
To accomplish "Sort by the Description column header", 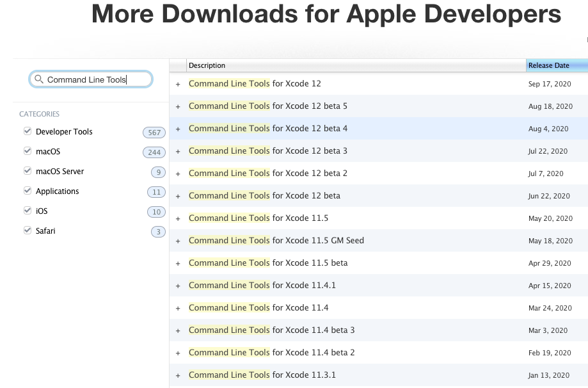I will (x=356, y=65).
